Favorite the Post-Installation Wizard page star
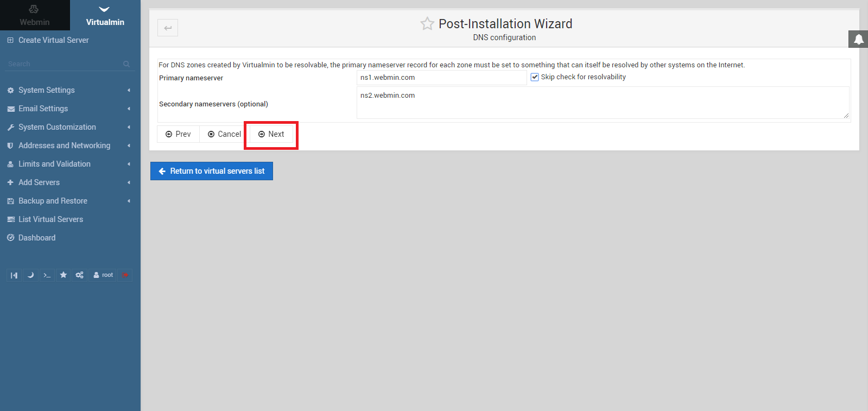The width and height of the screenshot is (868, 411). [x=427, y=23]
